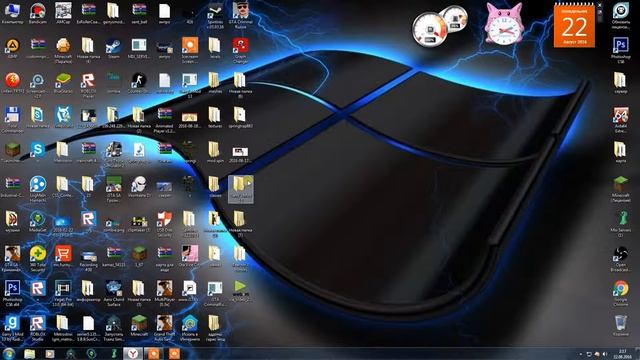Select the ROBLOX Player shortcut
Image resolution: width=640 pixels, height=360 pixels.
(x=88, y=85)
